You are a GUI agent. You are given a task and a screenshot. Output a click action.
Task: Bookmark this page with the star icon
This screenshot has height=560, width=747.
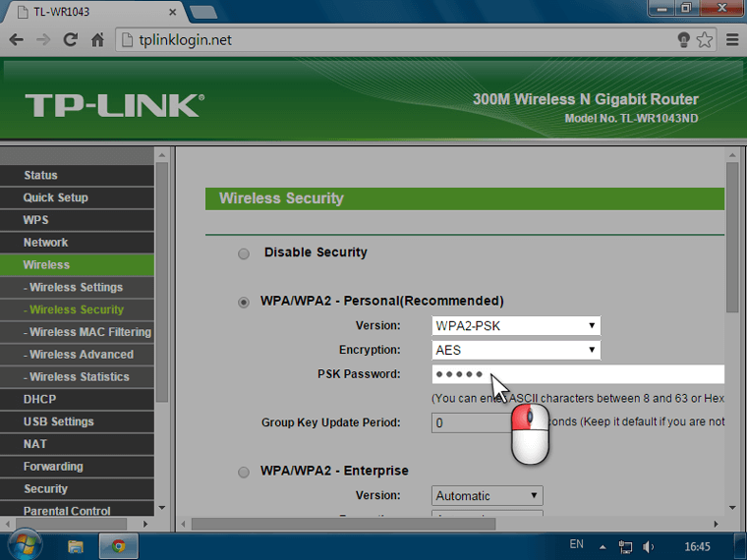[x=705, y=40]
